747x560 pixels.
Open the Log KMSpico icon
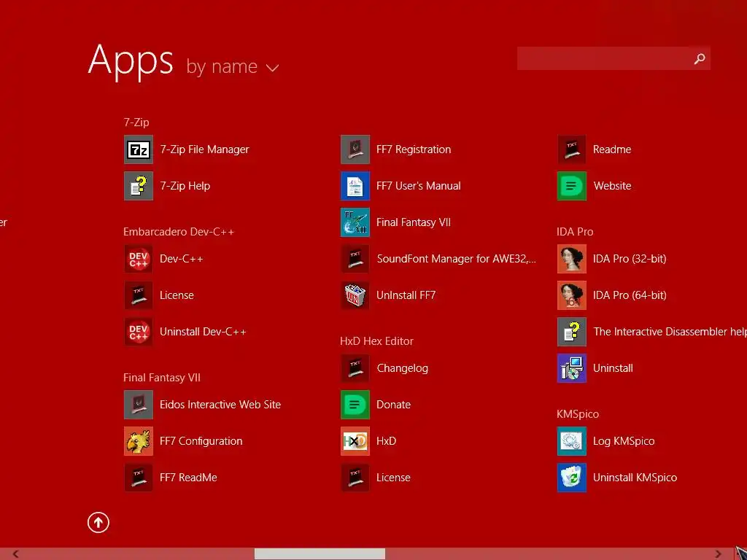[x=572, y=441]
